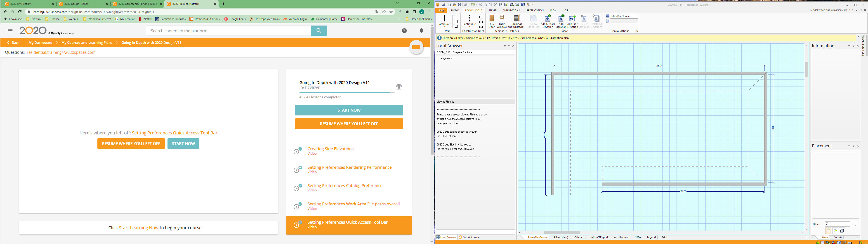
Task: Focus the Search content in the platform field
Action: coord(229,31)
